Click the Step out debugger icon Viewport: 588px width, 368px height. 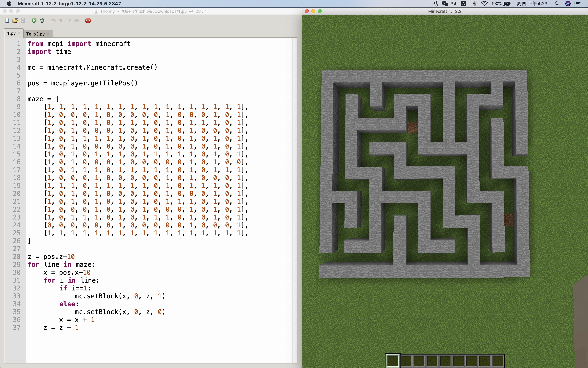69,20
